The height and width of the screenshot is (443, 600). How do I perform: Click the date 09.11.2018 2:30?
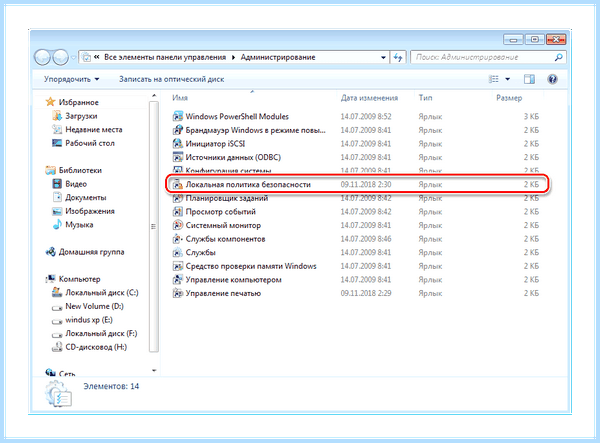pos(366,184)
